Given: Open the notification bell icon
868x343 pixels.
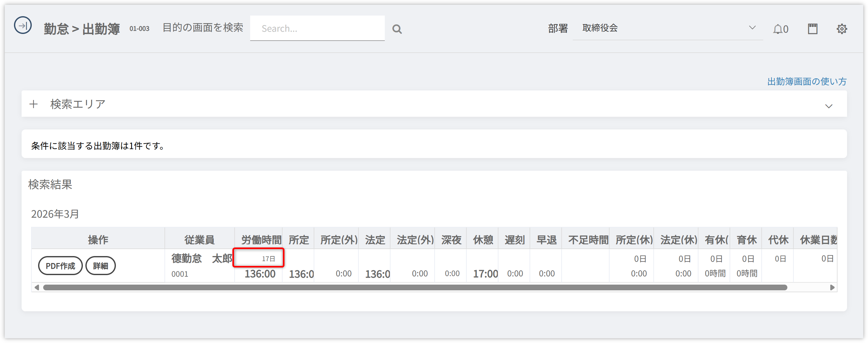Looking at the screenshot, I should 778,29.
